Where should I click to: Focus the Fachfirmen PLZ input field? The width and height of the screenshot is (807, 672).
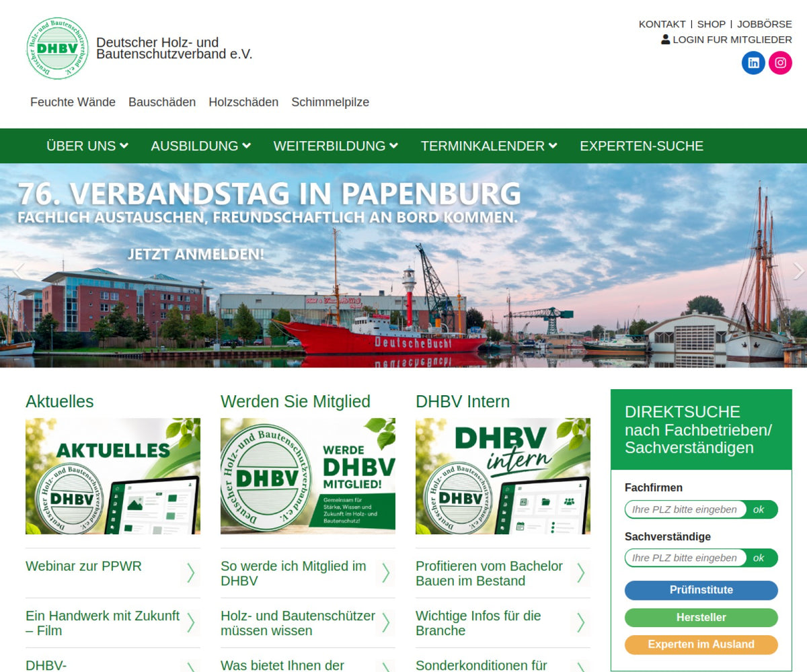[x=685, y=509]
